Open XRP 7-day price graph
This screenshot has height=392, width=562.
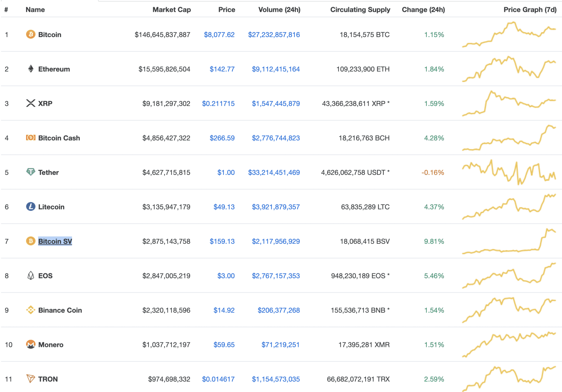(509, 103)
